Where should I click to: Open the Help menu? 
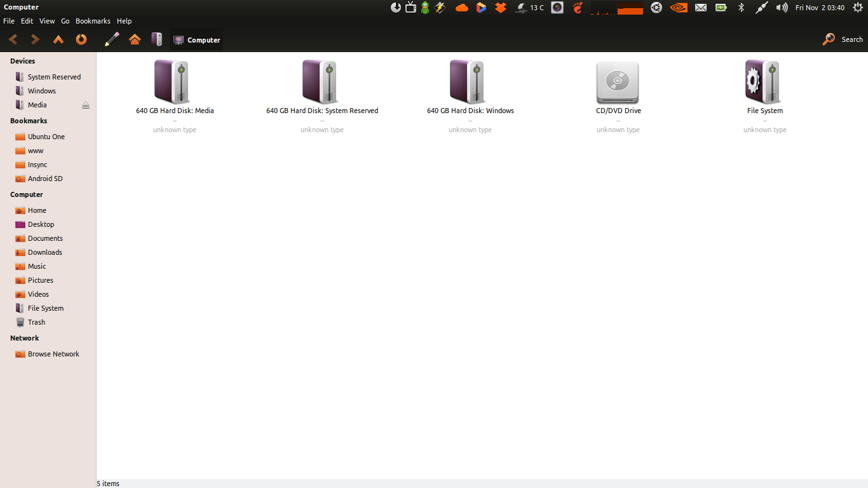pos(125,21)
